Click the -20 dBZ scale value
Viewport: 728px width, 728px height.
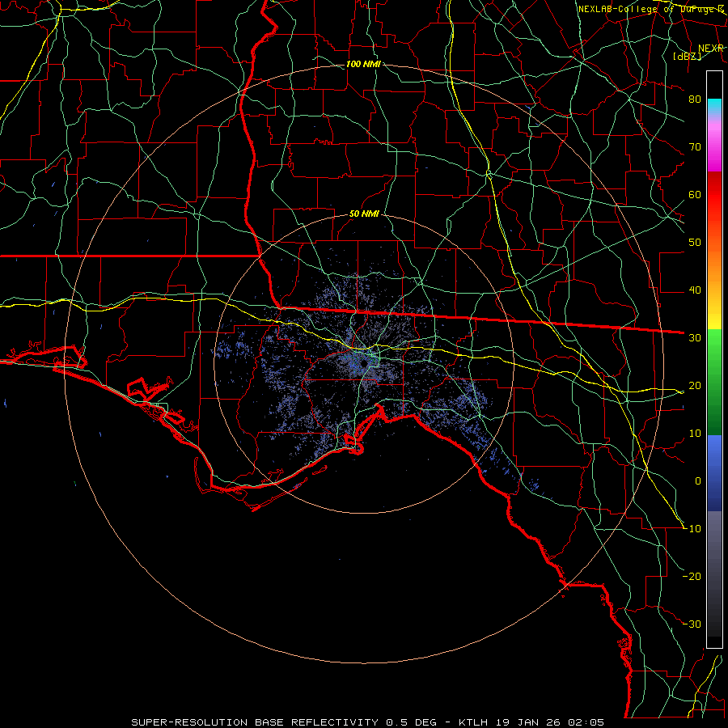(x=692, y=576)
